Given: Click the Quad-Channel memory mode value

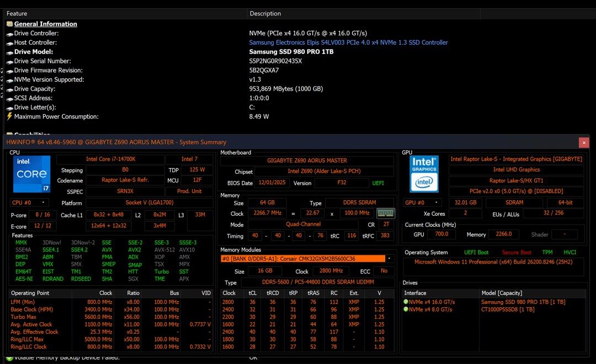Looking at the screenshot, I should tap(304, 224).
